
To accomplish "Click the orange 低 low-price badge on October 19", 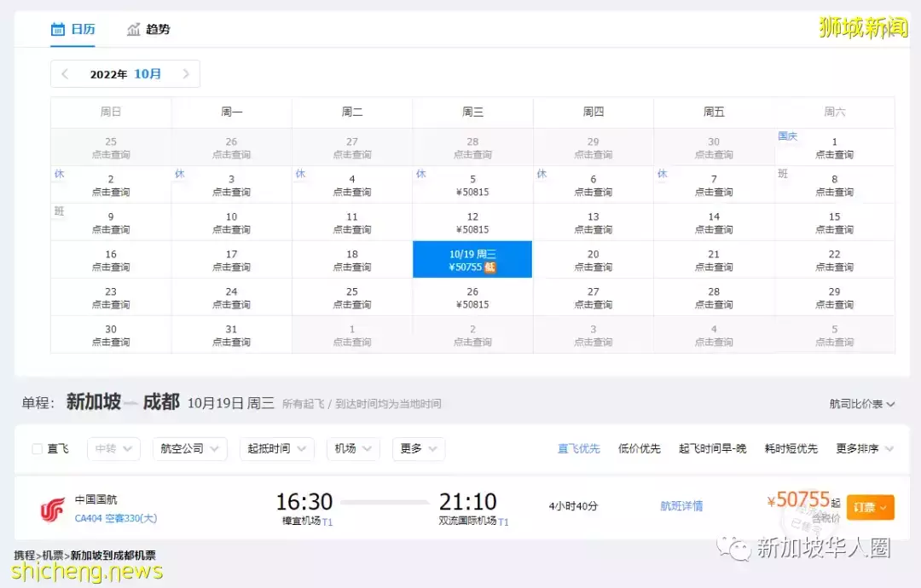I will click(x=494, y=268).
